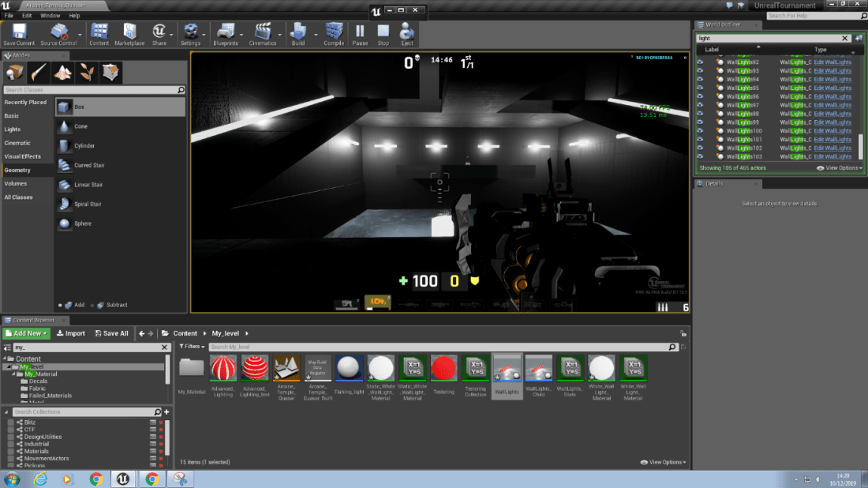Select the Geometry category tab
The image size is (868, 488).
tap(17, 170)
